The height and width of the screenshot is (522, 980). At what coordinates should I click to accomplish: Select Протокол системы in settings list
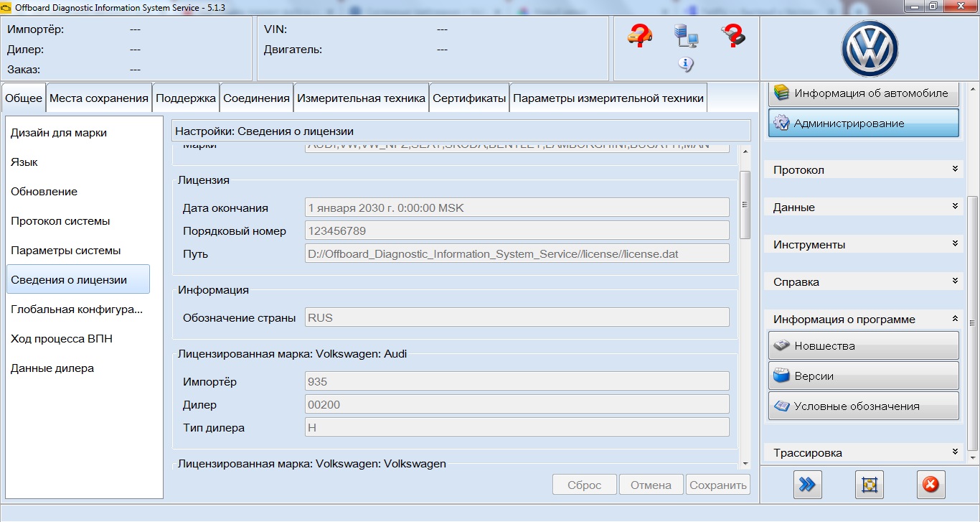pos(78,221)
